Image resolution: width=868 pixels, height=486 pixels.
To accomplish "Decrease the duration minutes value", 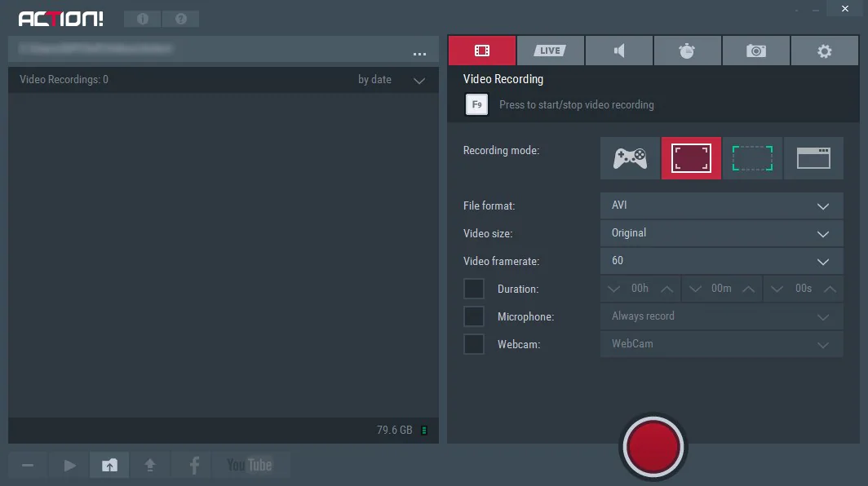I will point(695,289).
